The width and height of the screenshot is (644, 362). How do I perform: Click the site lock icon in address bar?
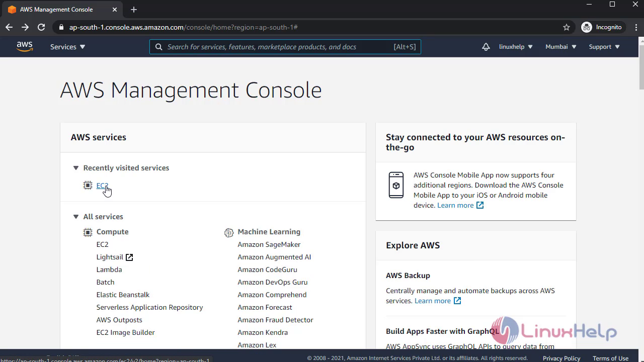(61, 27)
